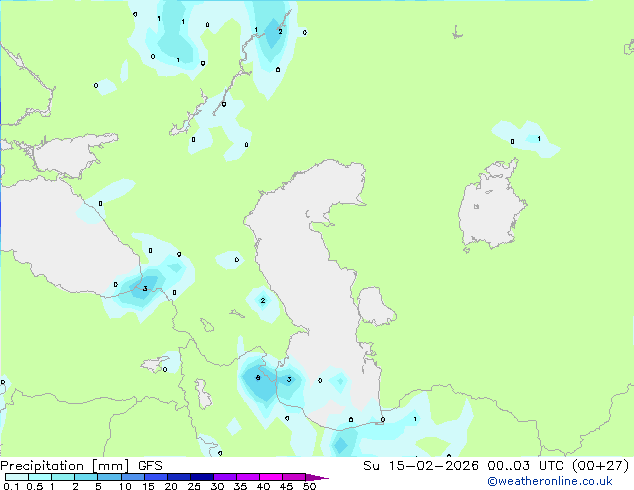Click the date 'Su 15-02-2026'
Screen dimensions: 634x490
(x=421, y=466)
